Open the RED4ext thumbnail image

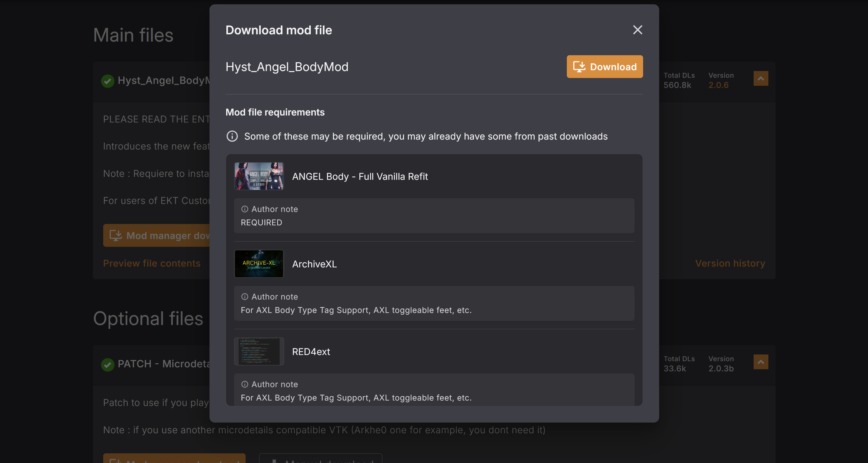(x=259, y=351)
